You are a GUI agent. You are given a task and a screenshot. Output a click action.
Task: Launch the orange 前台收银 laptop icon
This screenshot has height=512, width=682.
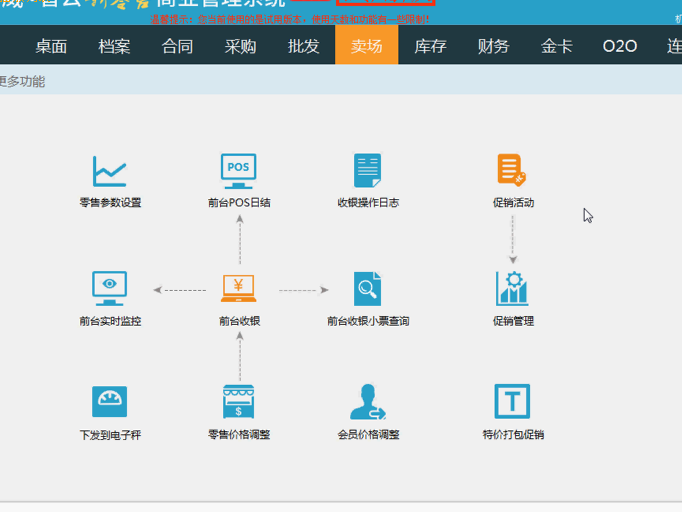coord(239,288)
